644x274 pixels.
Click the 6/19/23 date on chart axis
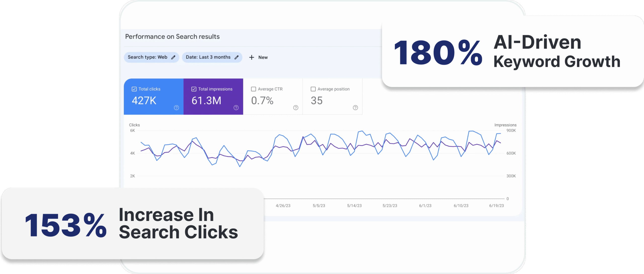(496, 206)
